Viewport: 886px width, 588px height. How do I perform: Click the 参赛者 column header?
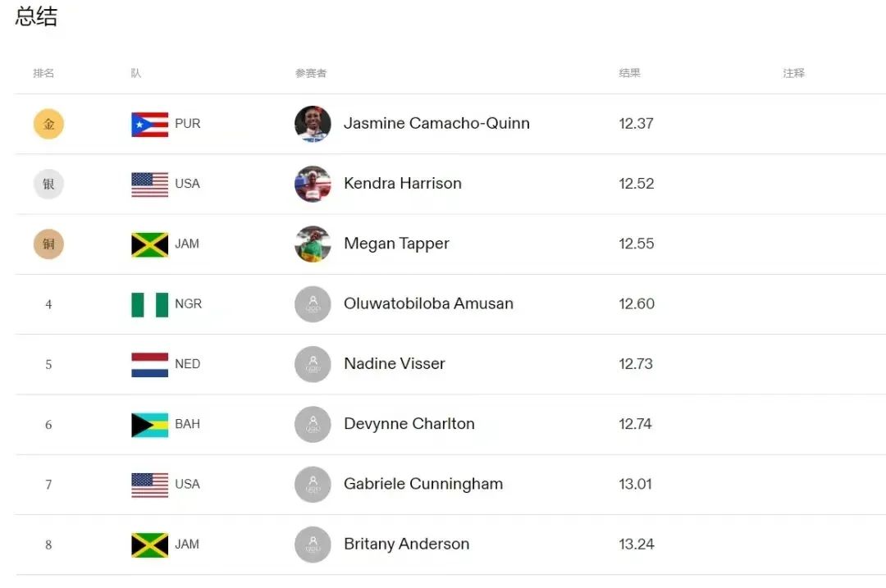tap(311, 73)
